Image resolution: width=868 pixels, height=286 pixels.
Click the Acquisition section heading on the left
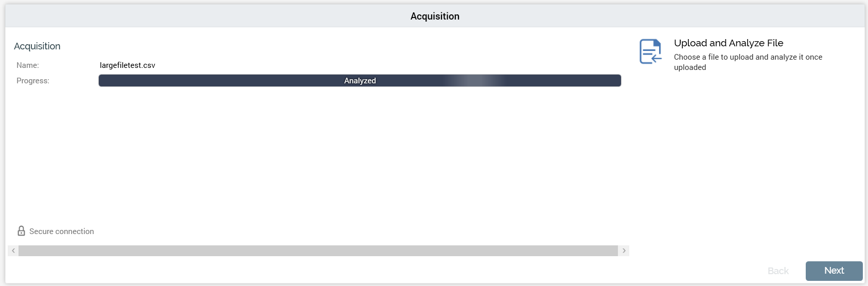(x=37, y=46)
